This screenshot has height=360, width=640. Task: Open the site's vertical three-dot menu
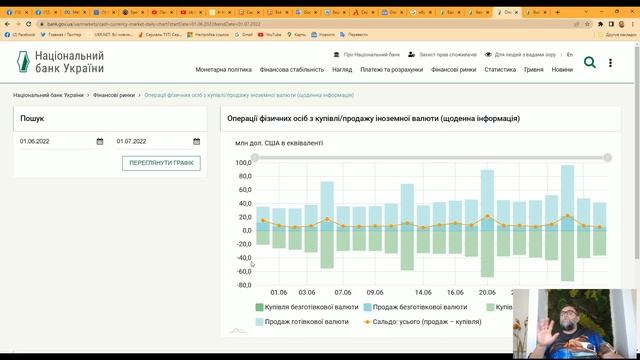[610, 62]
